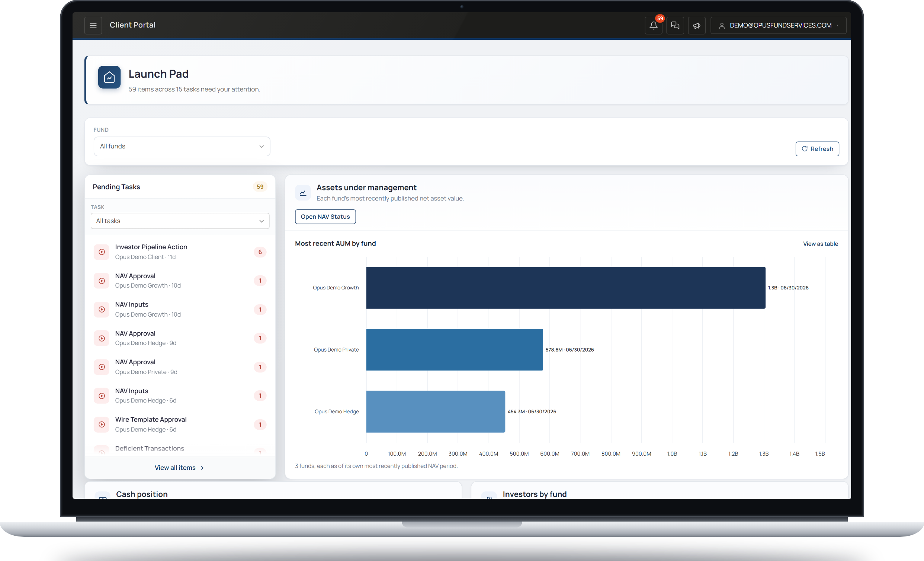This screenshot has width=924, height=561.
Task: Open notifications bell with 59 badge
Action: [653, 26]
